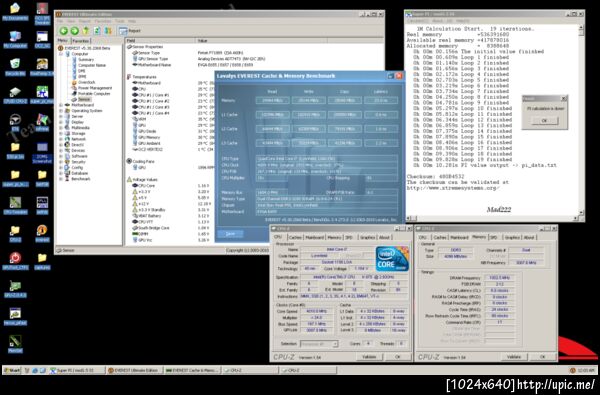Click Save in the Cache & Memory Benchmark

pos(230,234)
